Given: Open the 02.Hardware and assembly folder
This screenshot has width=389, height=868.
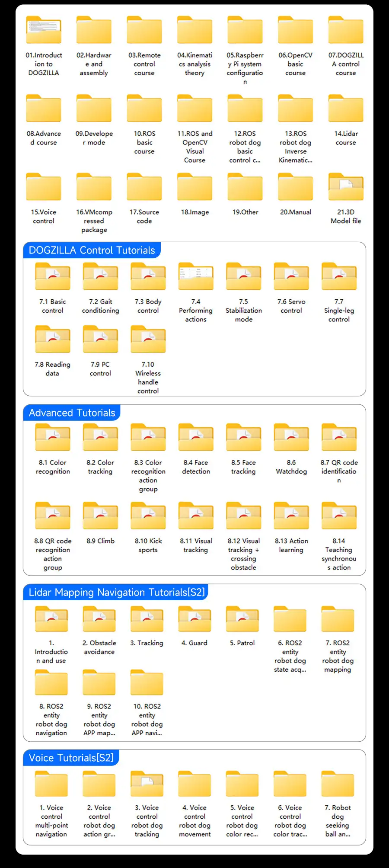Looking at the screenshot, I should 94,30.
